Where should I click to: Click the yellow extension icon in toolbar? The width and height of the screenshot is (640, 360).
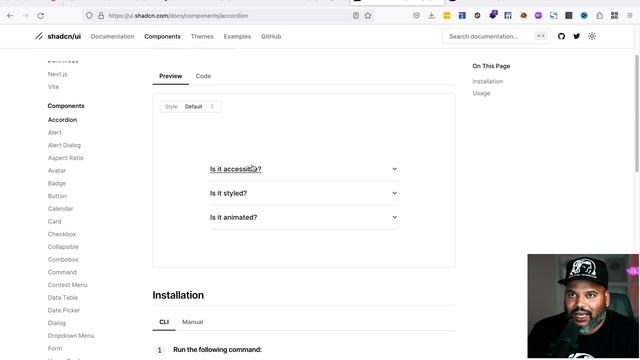447,16
